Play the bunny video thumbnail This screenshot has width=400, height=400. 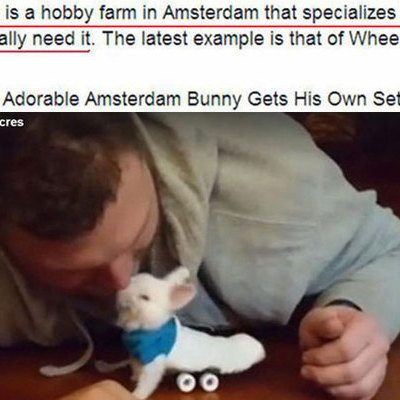point(200,256)
